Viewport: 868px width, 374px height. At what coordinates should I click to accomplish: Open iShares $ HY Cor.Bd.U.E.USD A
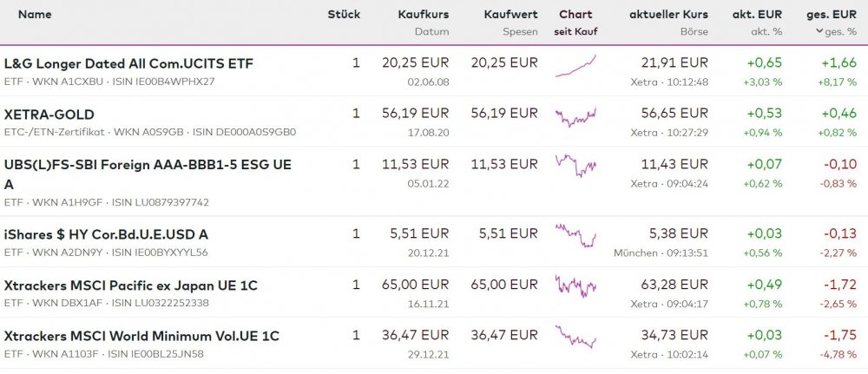(106, 234)
